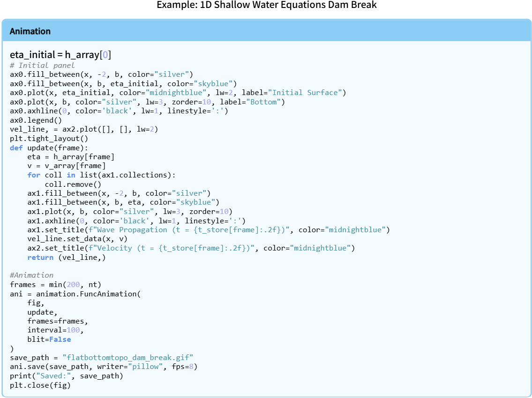Click the "frames = min(200, nt)" line
Screen dimensions: 532x398
pyautogui.click(x=55, y=284)
